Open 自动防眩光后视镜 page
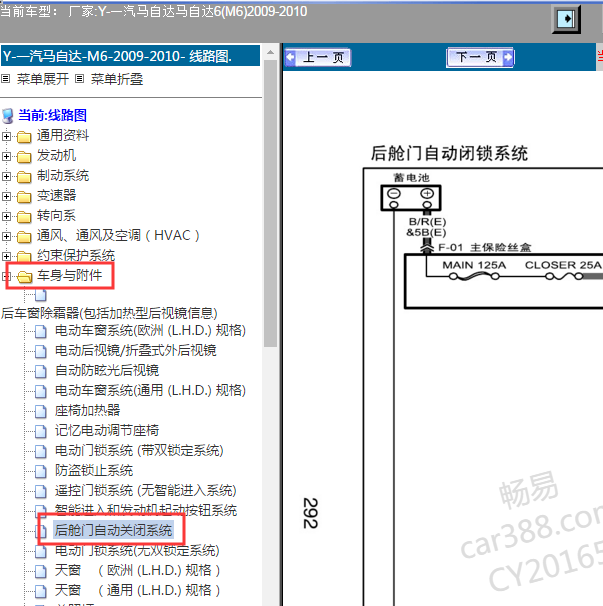Viewport: 603px width, 606px height. pyautogui.click(x=107, y=371)
